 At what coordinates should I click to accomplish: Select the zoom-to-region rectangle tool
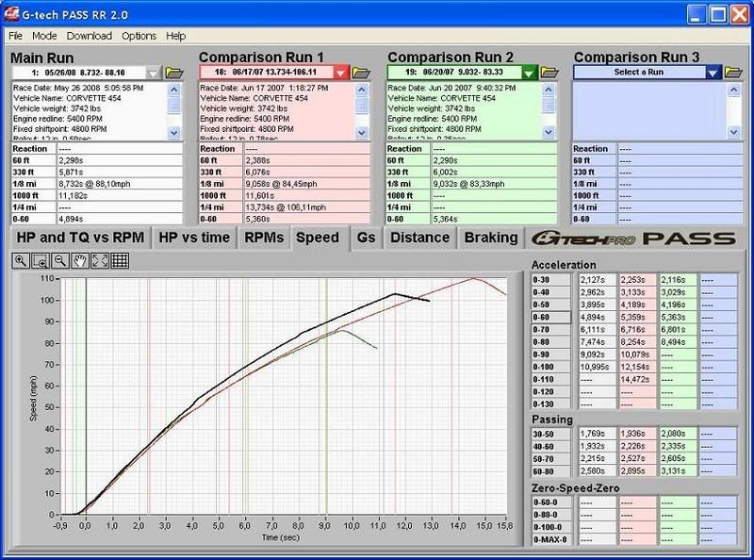click(x=40, y=261)
